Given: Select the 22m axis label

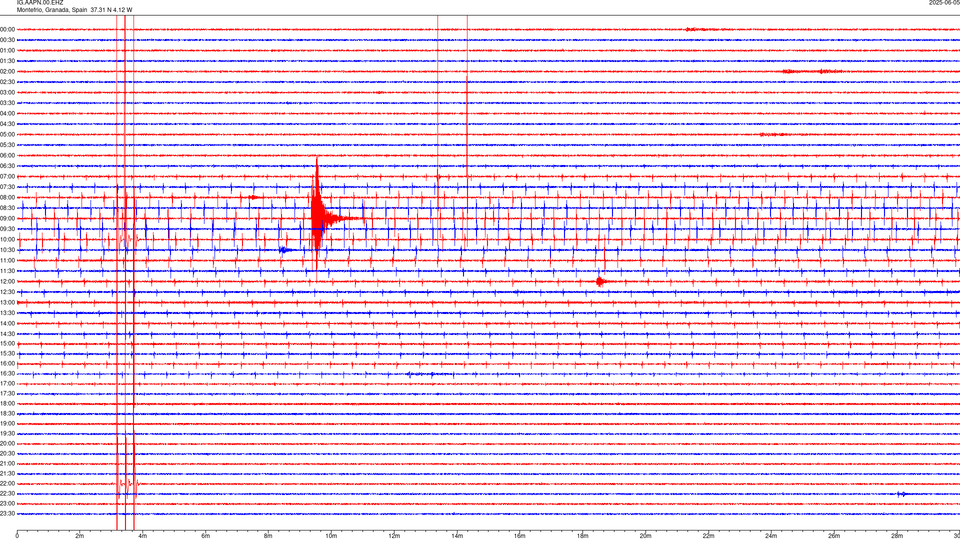Looking at the screenshot, I should pyautogui.click(x=708, y=536).
